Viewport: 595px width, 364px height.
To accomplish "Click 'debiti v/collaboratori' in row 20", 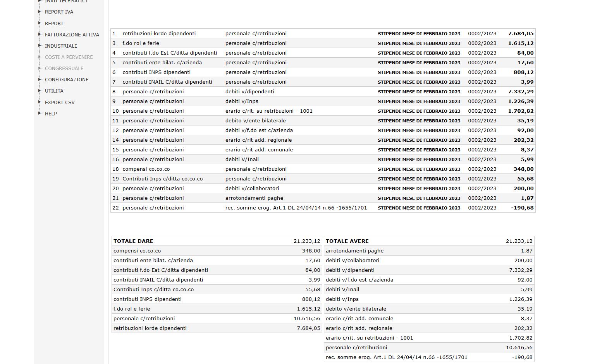I will pos(252,188).
